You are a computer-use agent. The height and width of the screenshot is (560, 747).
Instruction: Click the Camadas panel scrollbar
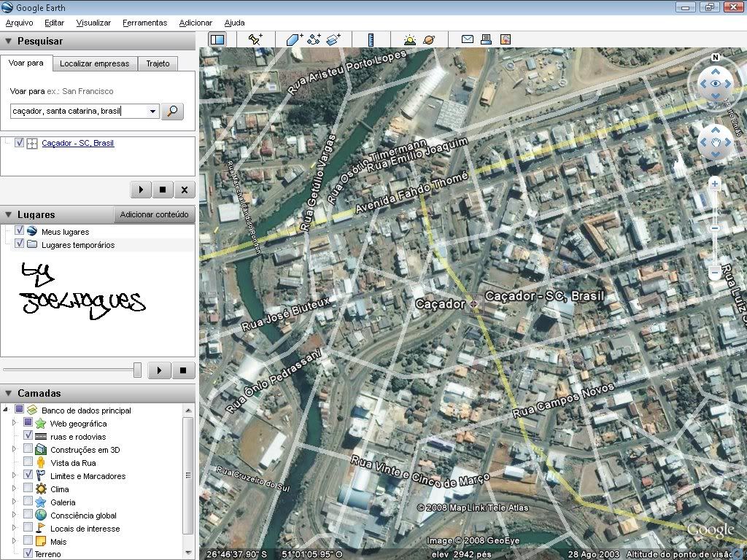click(x=188, y=475)
